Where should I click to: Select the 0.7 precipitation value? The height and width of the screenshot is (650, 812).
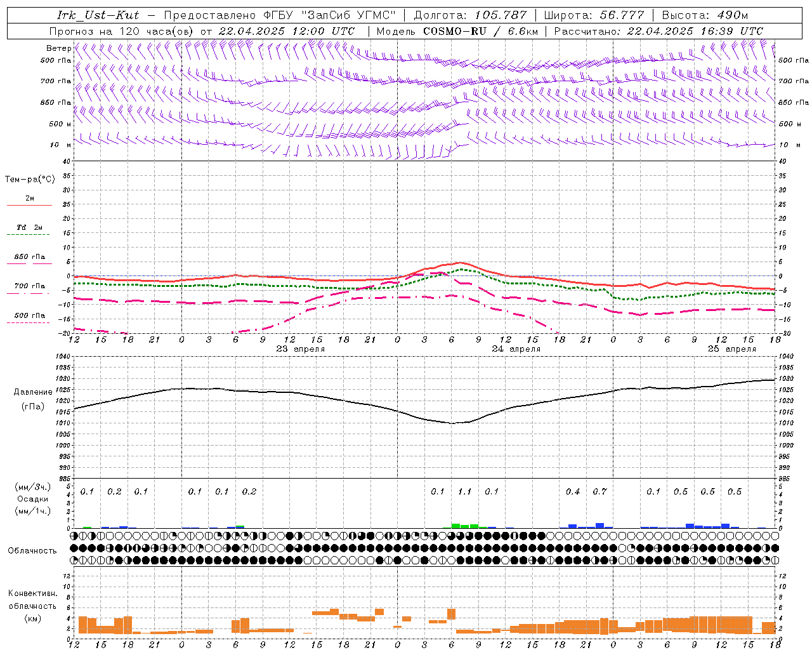(x=600, y=491)
